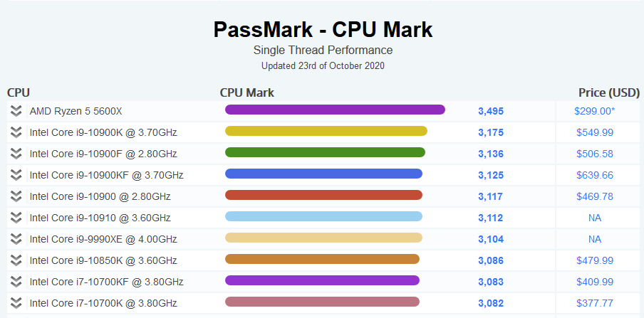
Task: Click the CPU Mark column header
Action: (x=246, y=92)
